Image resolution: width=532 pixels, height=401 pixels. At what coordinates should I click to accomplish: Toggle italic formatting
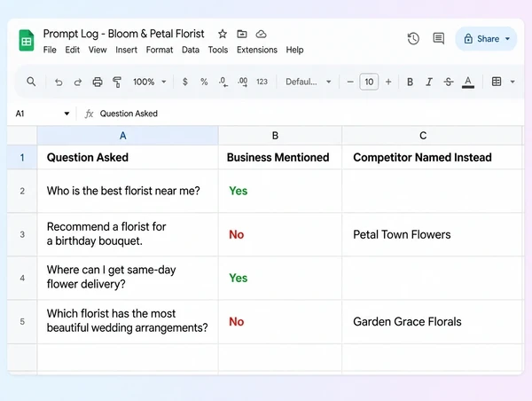tap(429, 82)
